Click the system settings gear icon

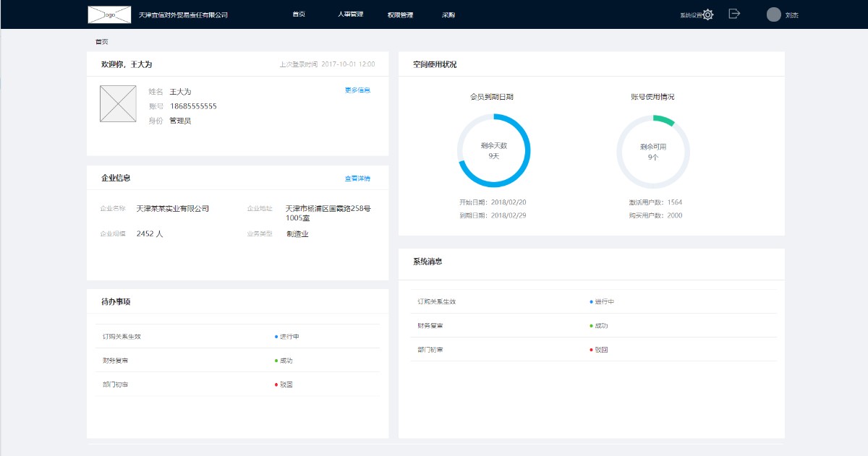pyautogui.click(x=708, y=14)
